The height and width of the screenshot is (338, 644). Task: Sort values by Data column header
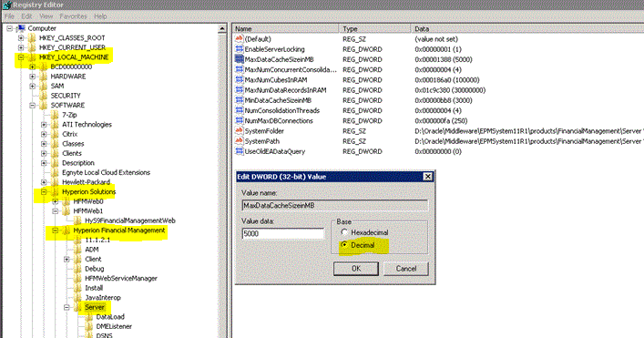[x=526, y=29]
